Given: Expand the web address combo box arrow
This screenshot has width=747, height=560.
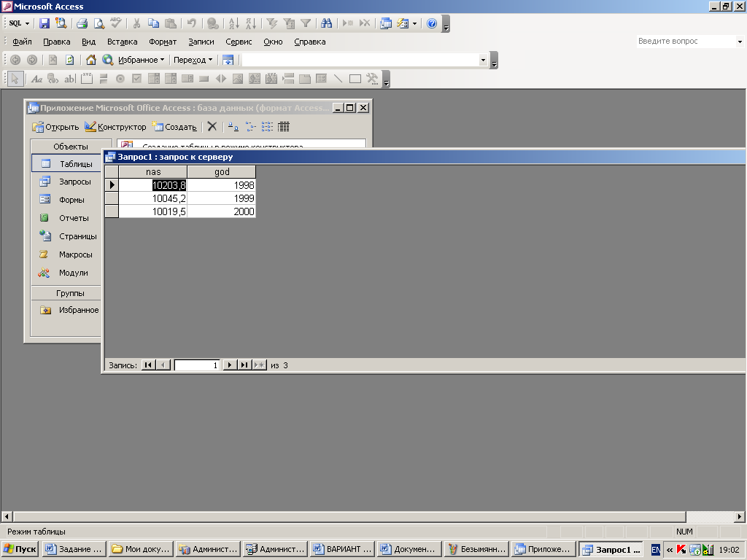Looking at the screenshot, I should click(483, 60).
